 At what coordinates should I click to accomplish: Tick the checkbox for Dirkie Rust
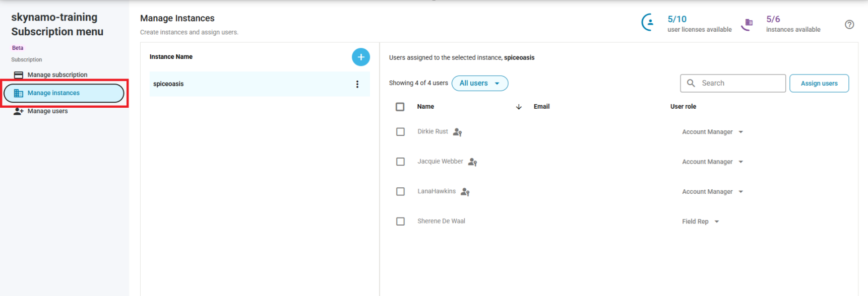pos(400,132)
